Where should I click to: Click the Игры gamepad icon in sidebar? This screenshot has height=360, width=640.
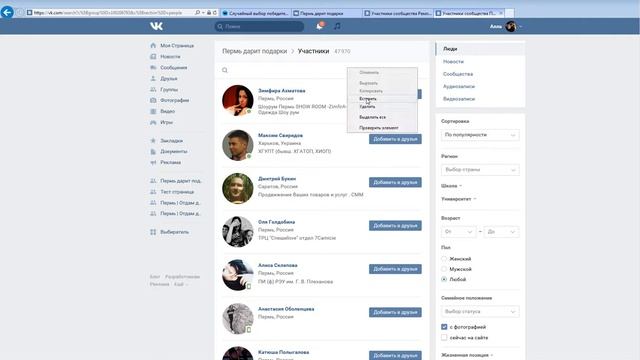153,122
